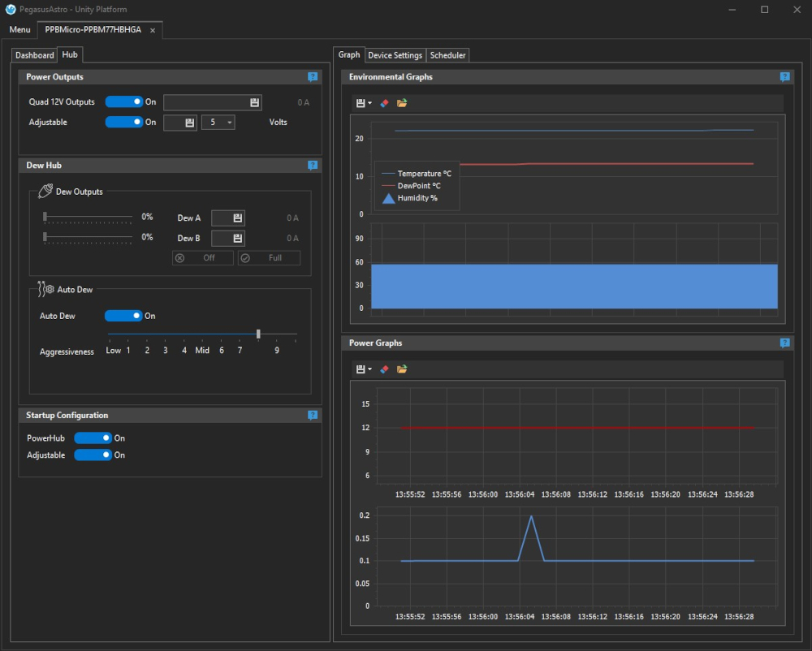Turn off the Quad 12V Outputs switch
The height and width of the screenshot is (651, 812).
124,102
